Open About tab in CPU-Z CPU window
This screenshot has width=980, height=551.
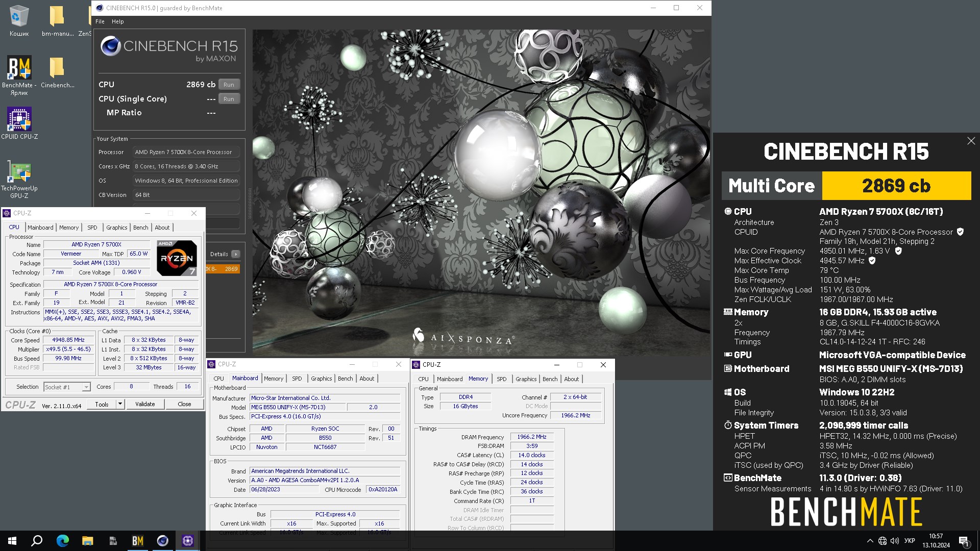pos(162,228)
